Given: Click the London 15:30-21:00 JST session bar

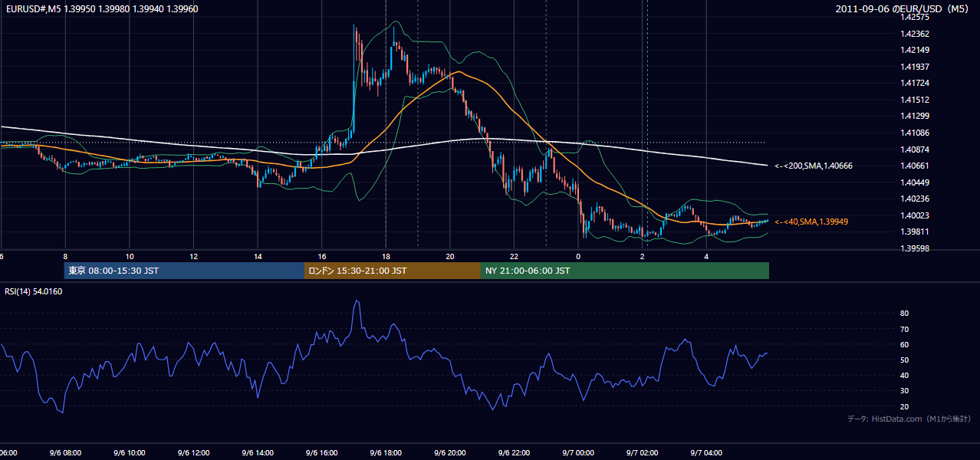Looking at the screenshot, I should click(393, 271).
